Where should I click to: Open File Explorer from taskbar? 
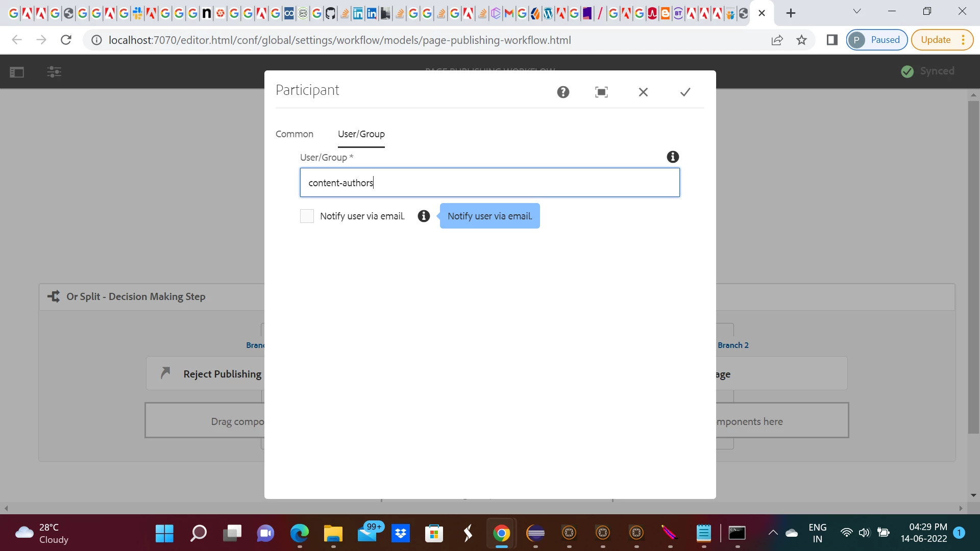(x=333, y=534)
